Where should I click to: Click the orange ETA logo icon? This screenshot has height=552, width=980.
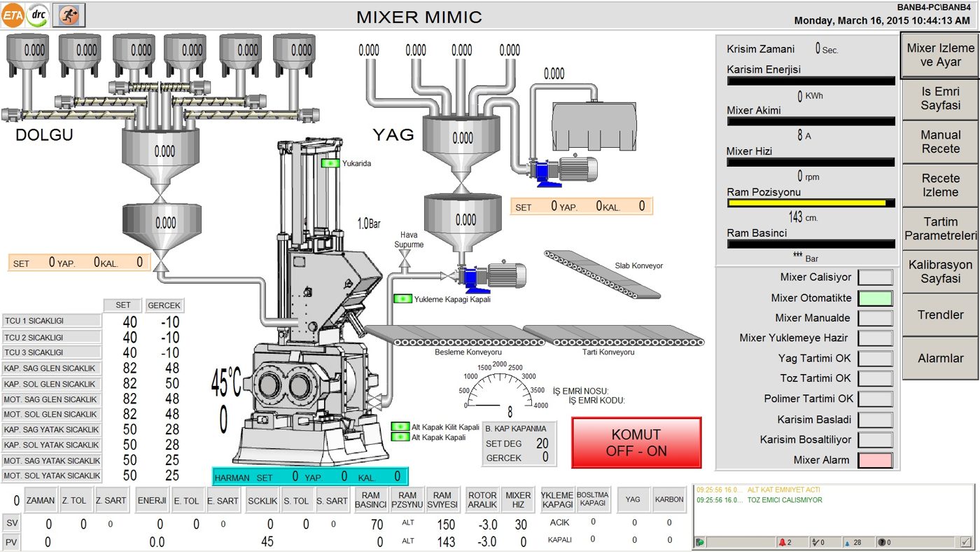click(13, 15)
